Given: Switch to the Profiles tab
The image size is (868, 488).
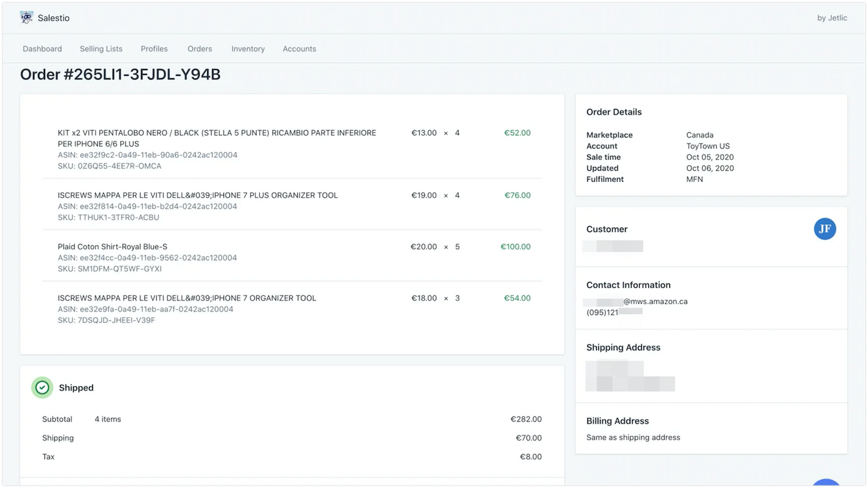Looking at the screenshot, I should coord(154,49).
